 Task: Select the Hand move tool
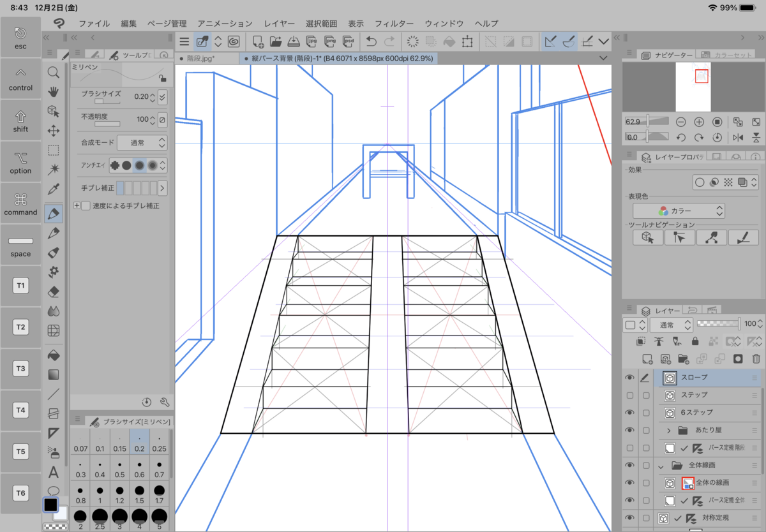click(54, 91)
